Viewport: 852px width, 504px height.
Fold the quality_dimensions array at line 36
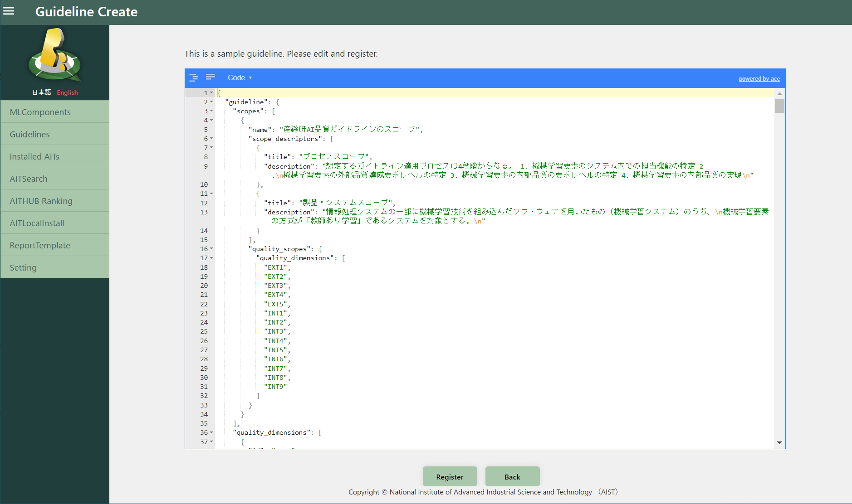(211, 432)
